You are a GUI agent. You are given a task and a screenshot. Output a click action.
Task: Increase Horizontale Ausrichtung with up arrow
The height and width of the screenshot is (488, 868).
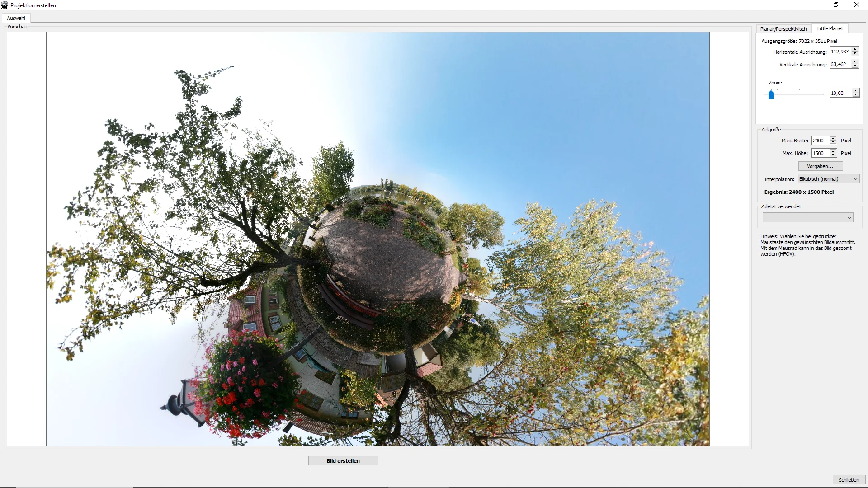coord(855,49)
